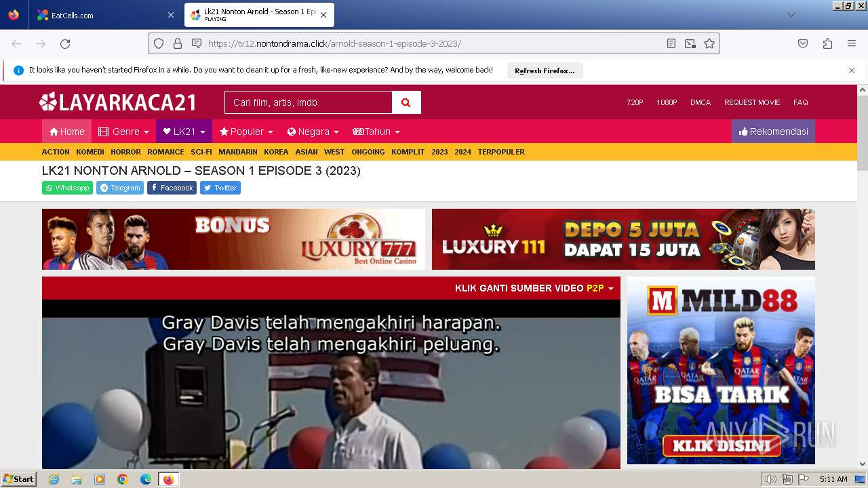The height and width of the screenshot is (488, 868).
Task: Reload the current page
Action: [65, 43]
